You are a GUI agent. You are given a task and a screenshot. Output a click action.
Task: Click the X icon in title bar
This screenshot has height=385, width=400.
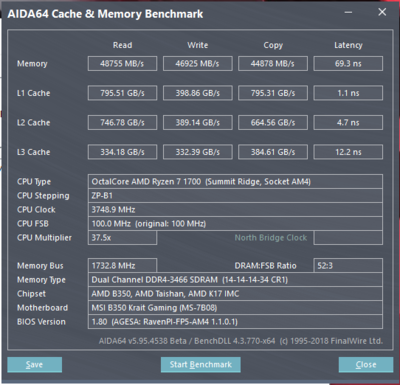click(382, 12)
